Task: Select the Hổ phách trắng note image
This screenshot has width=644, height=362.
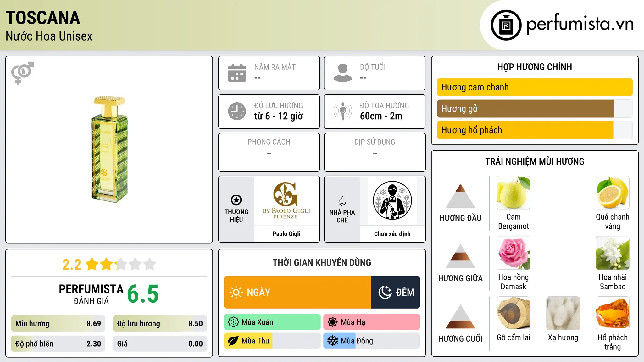Action: point(613,313)
